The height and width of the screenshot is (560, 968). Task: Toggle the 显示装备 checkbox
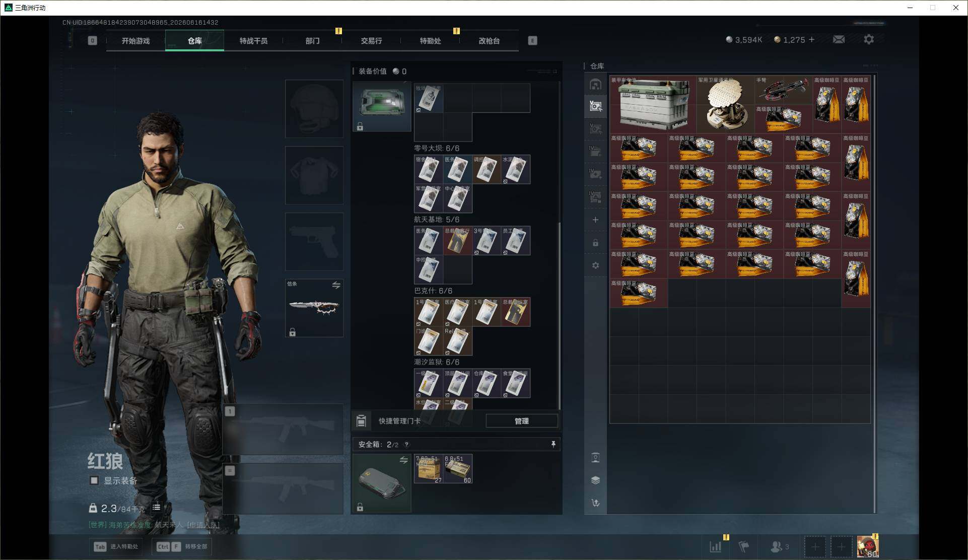click(94, 480)
